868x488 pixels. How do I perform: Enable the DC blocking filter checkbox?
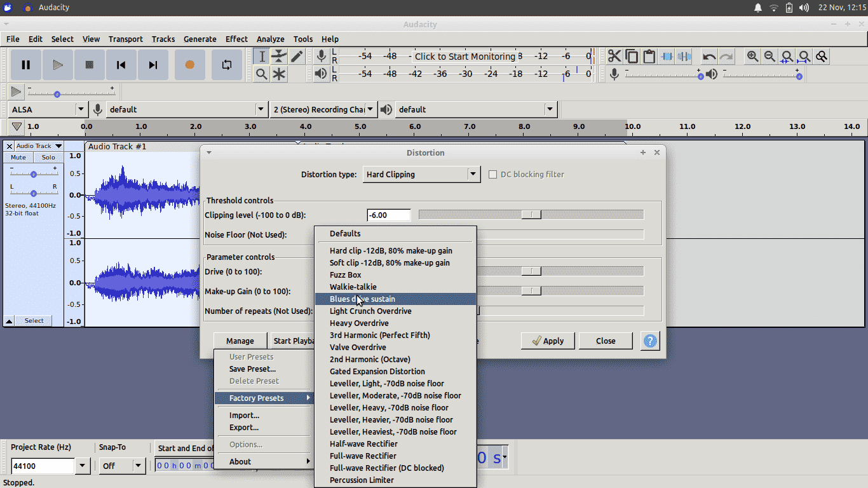point(492,174)
